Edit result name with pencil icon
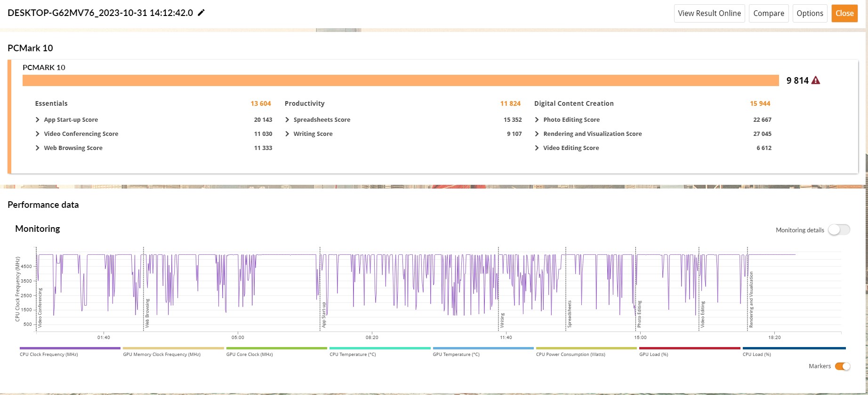The image size is (868, 395). 201,13
